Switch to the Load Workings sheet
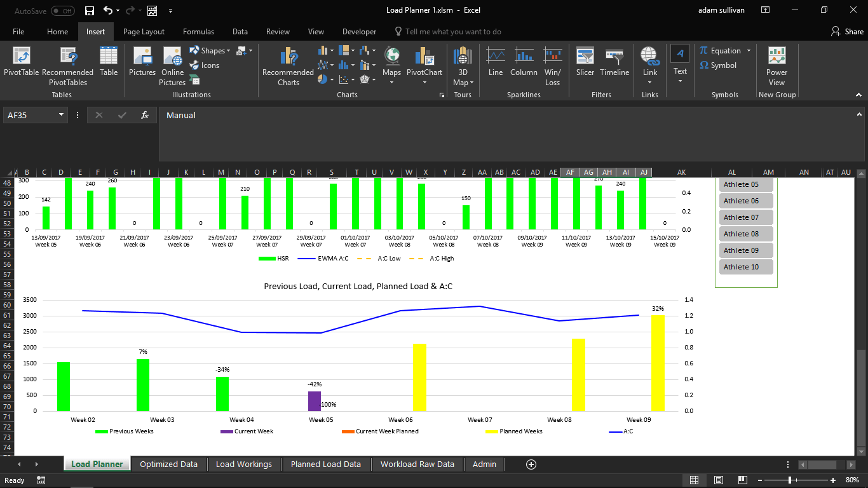This screenshot has height=488, width=868. (243, 464)
